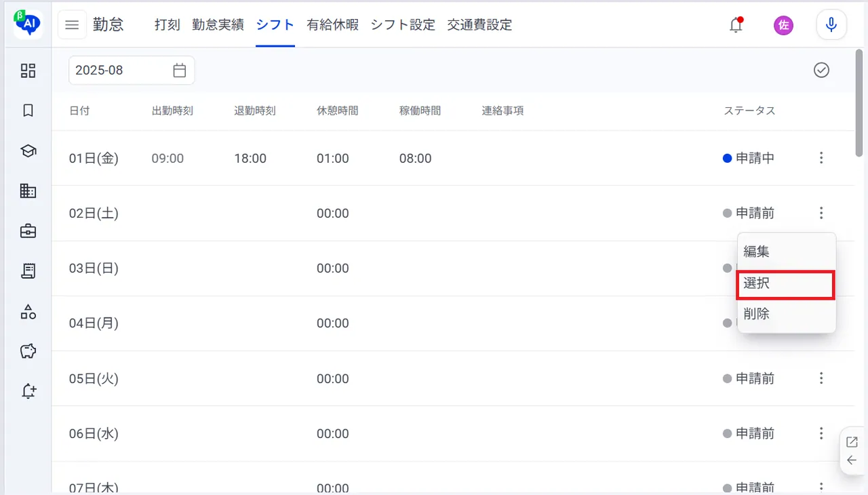This screenshot has width=868, height=495.
Task: Open the three-dot menu for 01日(金)
Action: pos(821,158)
